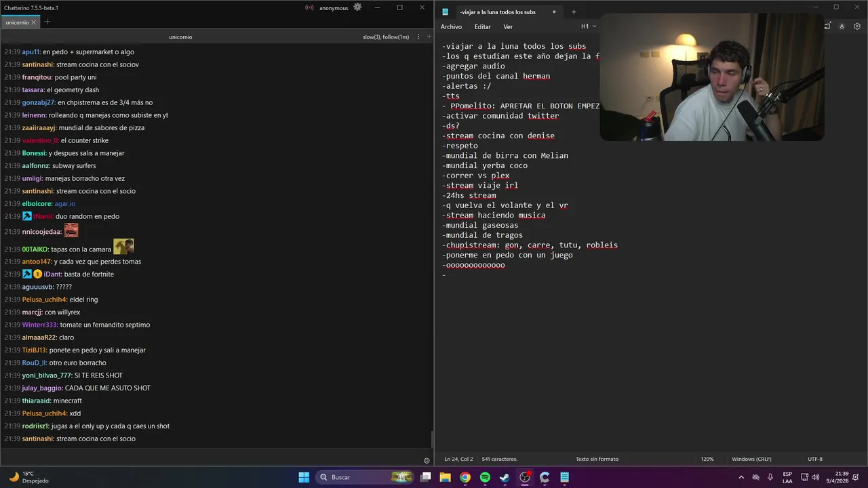Add a new Chatterino tab next to unicornio
868x488 pixels.
(47, 22)
